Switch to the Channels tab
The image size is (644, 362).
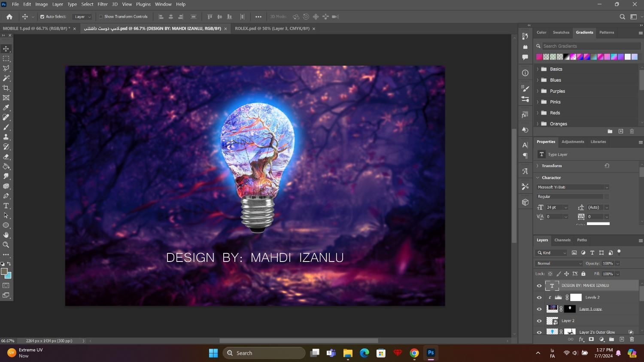pyautogui.click(x=562, y=240)
